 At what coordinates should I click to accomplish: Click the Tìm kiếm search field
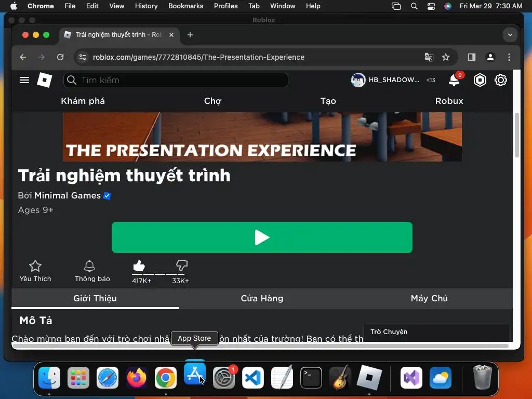(176, 80)
